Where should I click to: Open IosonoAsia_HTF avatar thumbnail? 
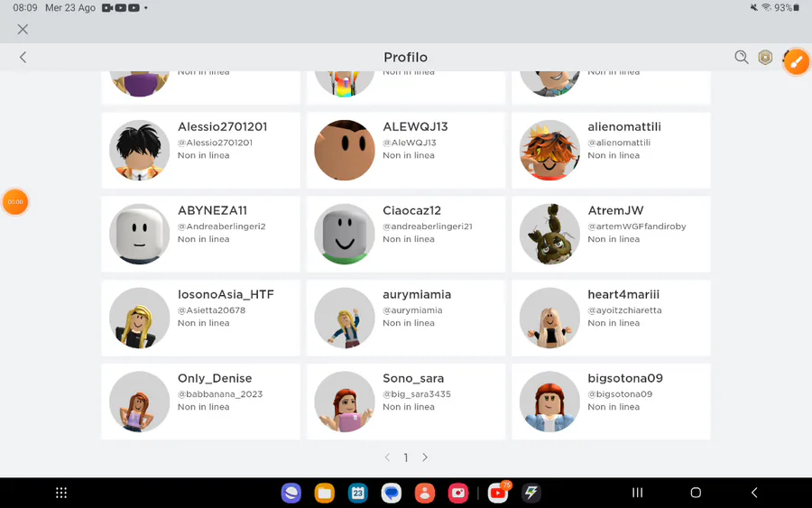click(x=139, y=318)
